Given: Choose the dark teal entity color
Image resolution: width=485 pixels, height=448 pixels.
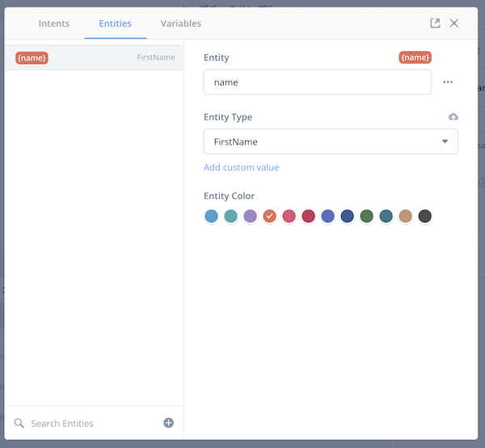Looking at the screenshot, I should point(386,216).
